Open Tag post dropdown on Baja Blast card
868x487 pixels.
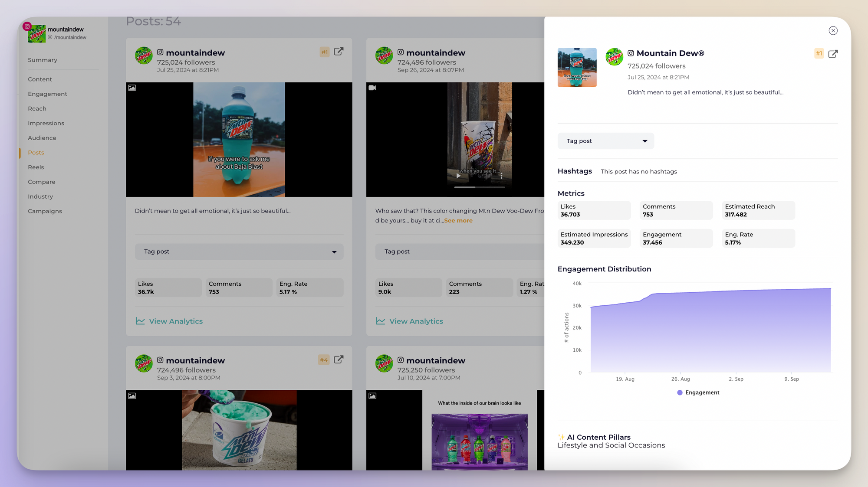(x=239, y=252)
